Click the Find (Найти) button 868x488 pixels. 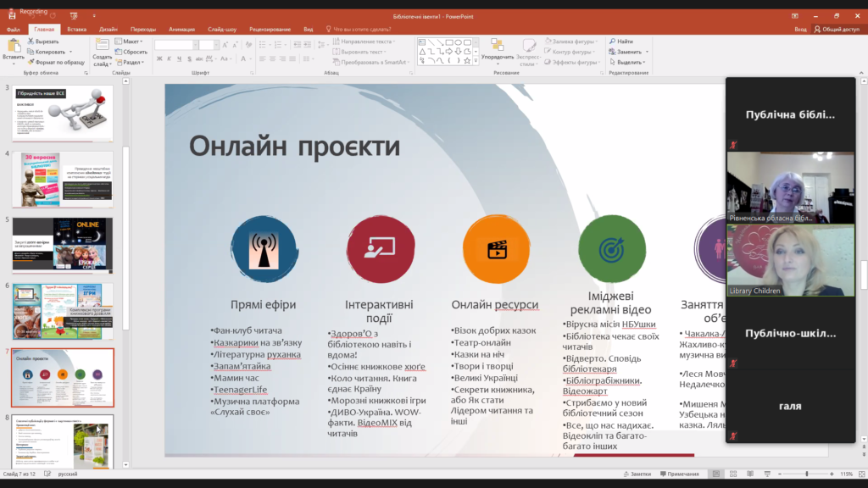tap(620, 41)
